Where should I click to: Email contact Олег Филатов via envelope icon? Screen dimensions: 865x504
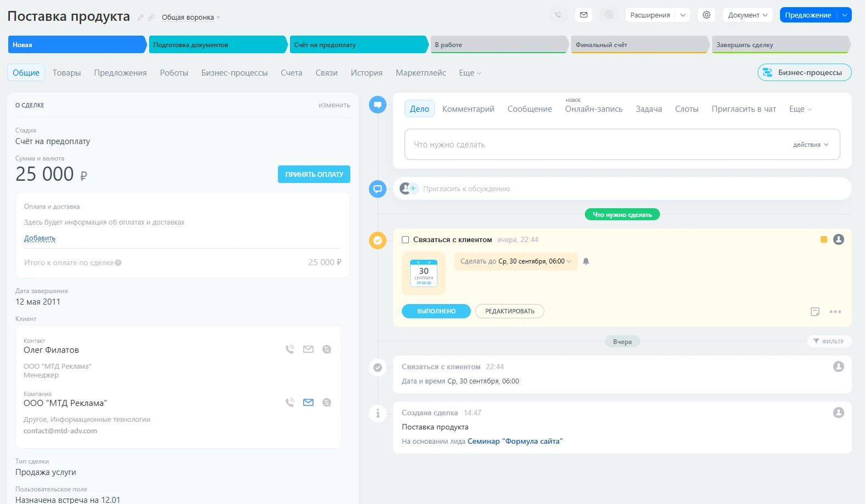pos(309,349)
